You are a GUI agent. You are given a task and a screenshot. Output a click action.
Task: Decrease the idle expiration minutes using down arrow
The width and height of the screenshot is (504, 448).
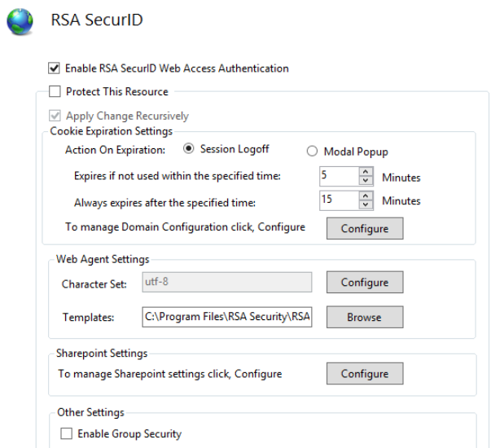pos(366,181)
